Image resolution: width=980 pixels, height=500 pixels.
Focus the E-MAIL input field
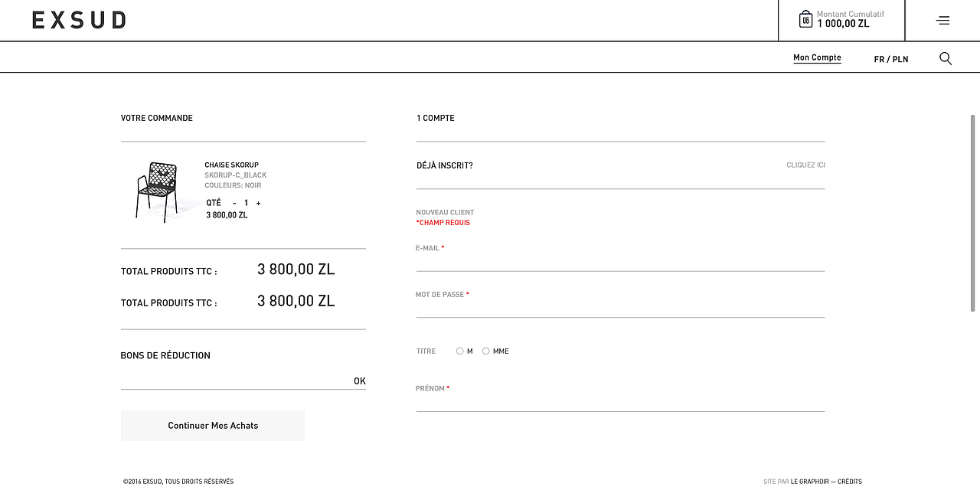pyautogui.click(x=620, y=263)
